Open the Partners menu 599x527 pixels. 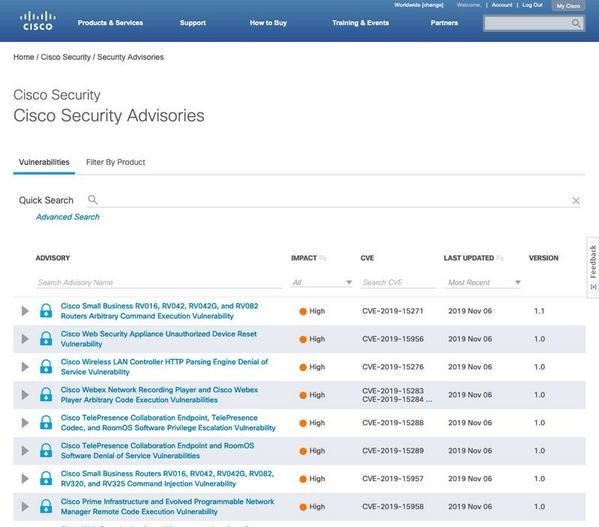click(x=444, y=23)
